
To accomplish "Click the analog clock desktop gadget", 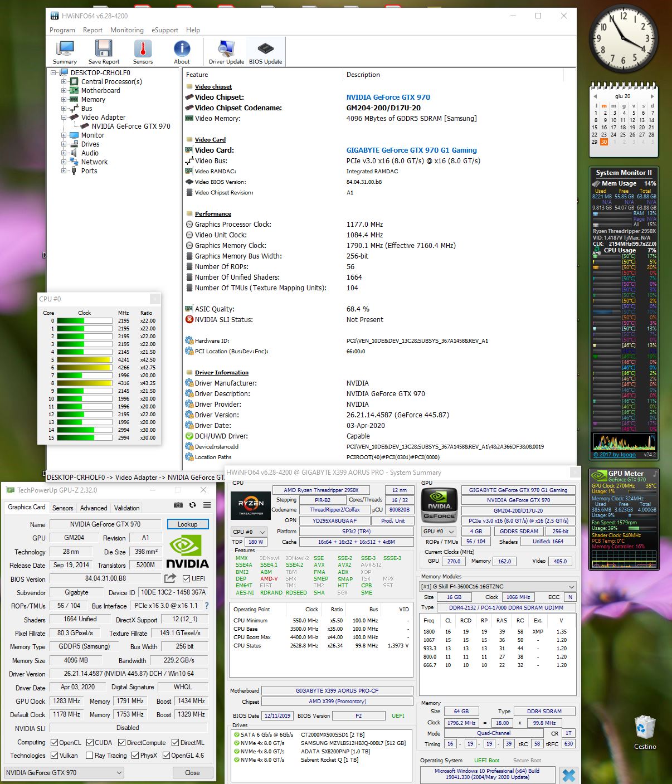I will coord(624,38).
